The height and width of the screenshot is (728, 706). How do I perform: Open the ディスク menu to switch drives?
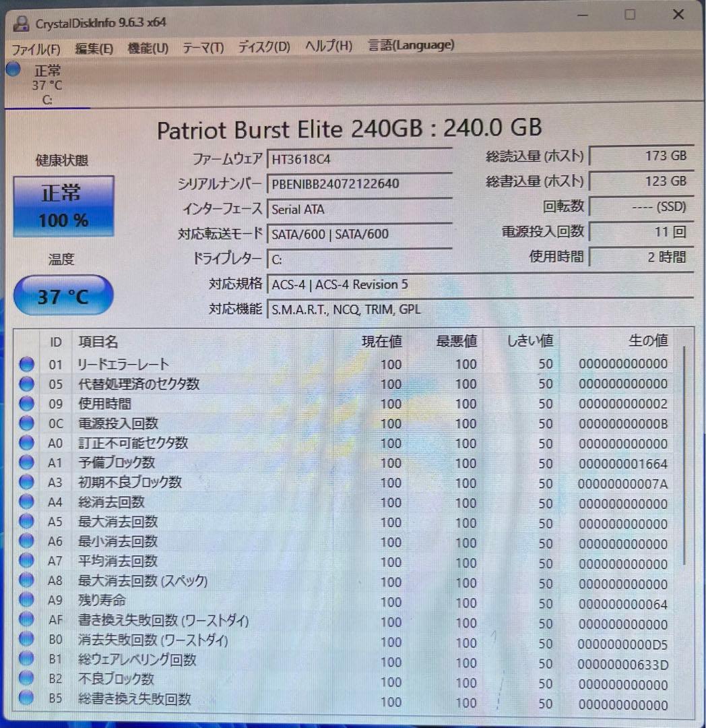pyautogui.click(x=261, y=47)
